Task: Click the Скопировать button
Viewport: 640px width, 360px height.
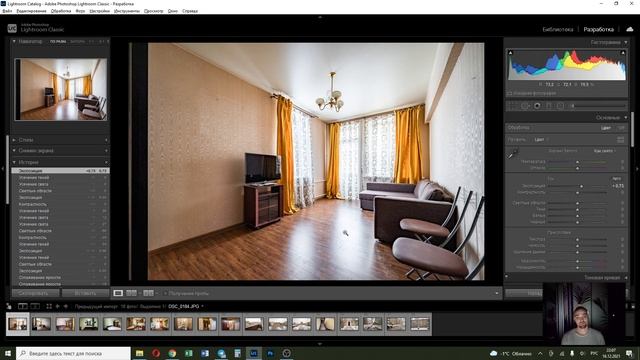Action: click(36, 293)
